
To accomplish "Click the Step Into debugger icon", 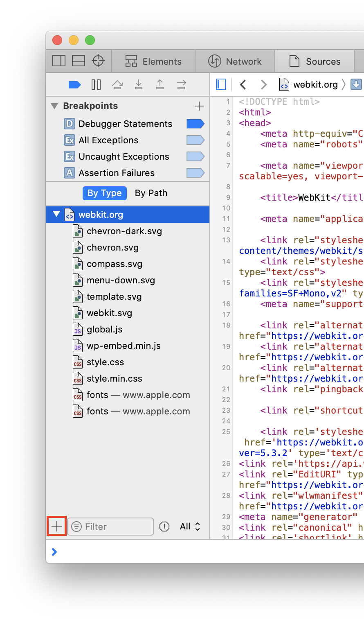I will click(x=139, y=85).
